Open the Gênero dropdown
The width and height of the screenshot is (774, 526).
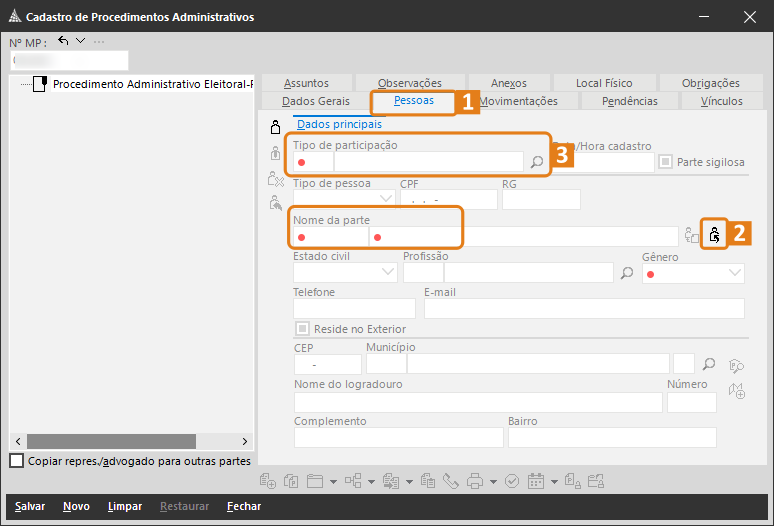(x=735, y=273)
